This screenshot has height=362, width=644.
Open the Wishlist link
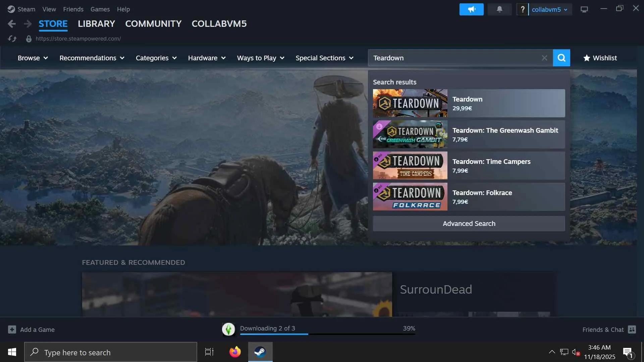coord(600,58)
